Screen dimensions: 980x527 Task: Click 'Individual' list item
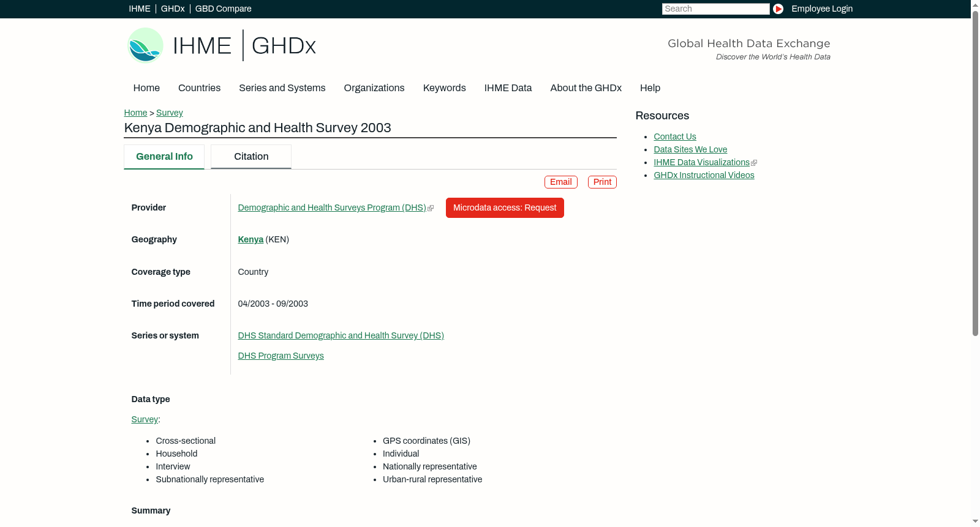pos(401,454)
